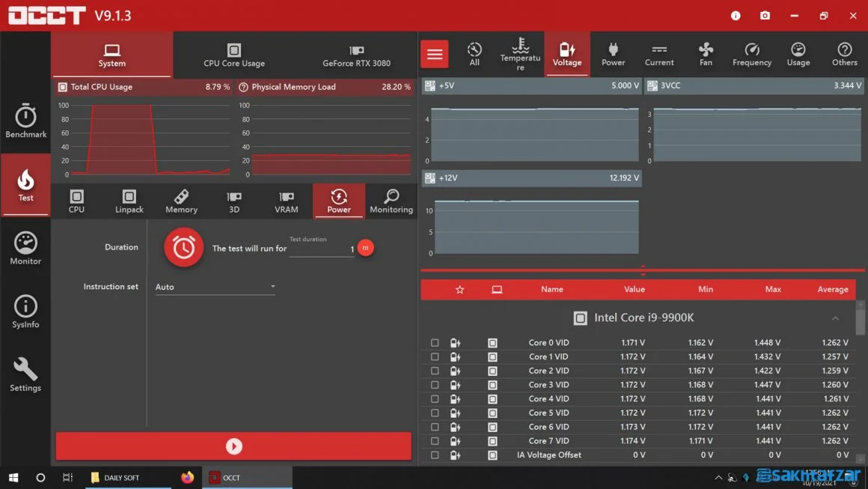The image size is (868, 489).
Task: Tick the Core 1 VID checkbox
Action: 435,356
